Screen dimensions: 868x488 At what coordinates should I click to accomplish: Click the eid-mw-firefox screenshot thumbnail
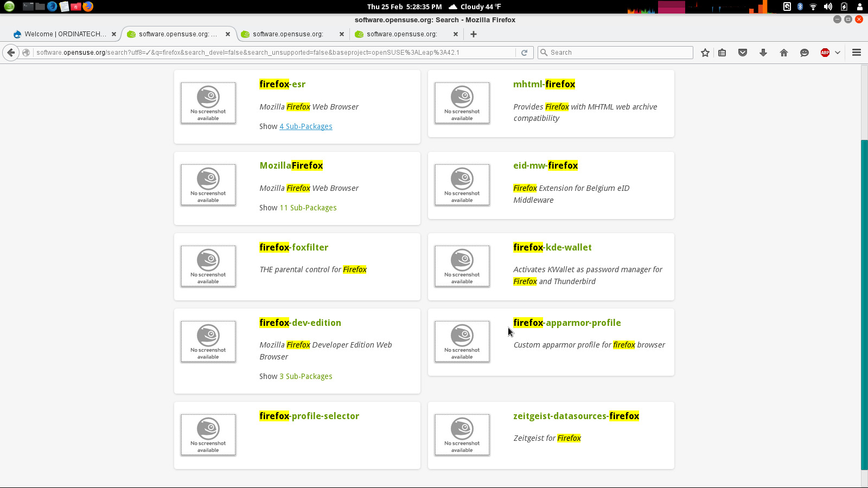[x=462, y=185]
